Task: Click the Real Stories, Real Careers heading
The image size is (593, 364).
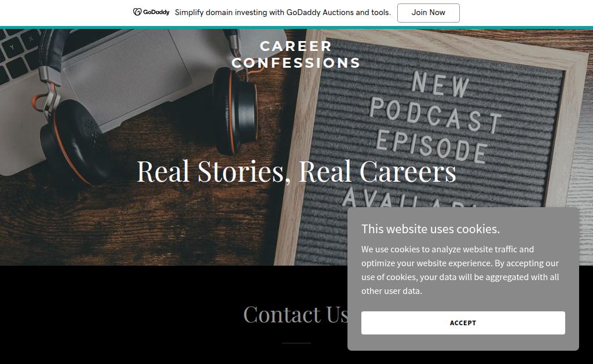Action: pos(296,171)
